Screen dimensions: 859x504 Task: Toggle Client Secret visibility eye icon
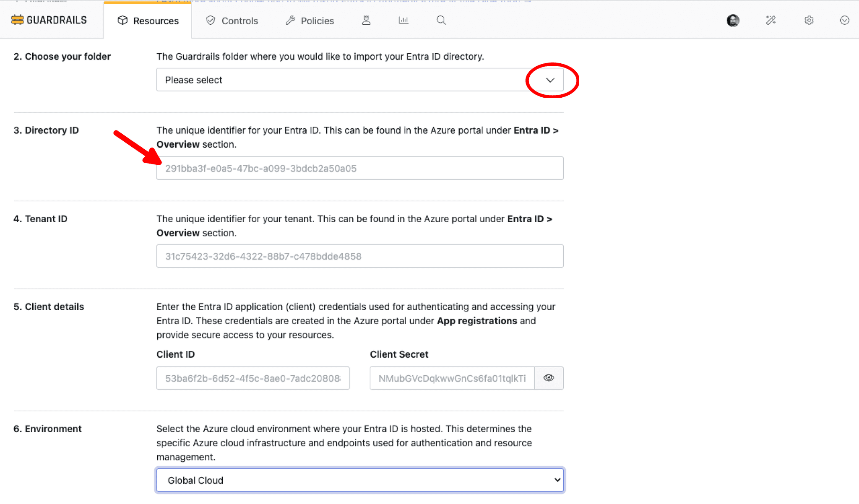point(549,378)
